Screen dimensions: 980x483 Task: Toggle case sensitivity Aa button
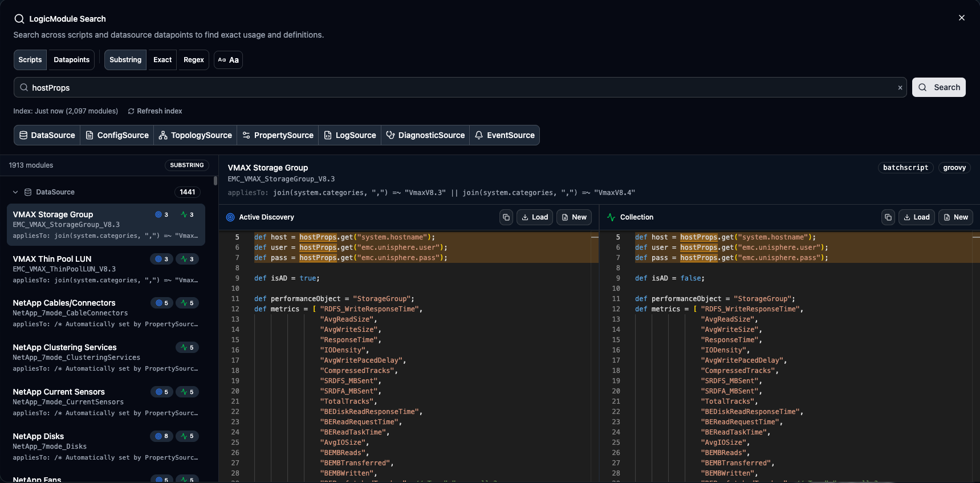[229, 60]
